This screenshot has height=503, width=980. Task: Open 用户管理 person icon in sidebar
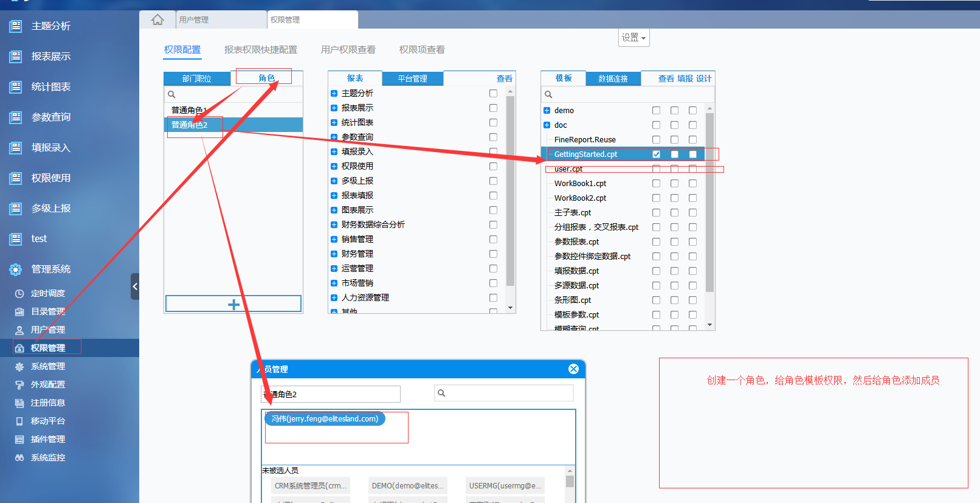click(19, 330)
